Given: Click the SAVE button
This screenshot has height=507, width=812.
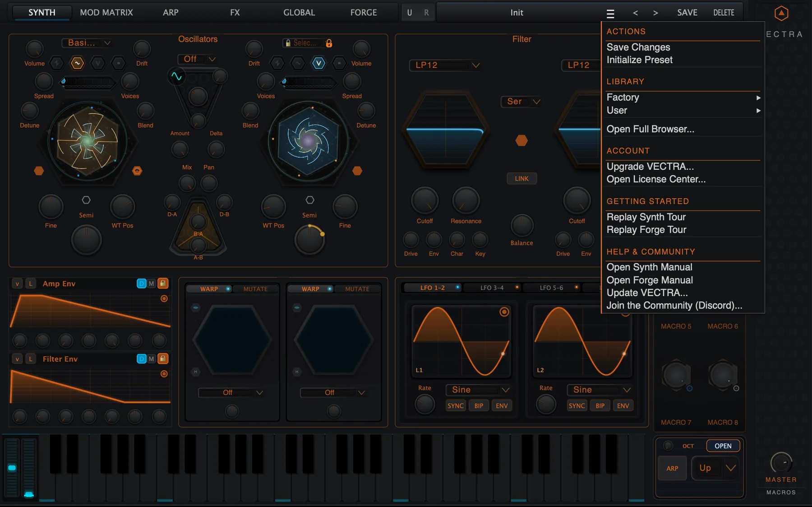Looking at the screenshot, I should 687,13.
